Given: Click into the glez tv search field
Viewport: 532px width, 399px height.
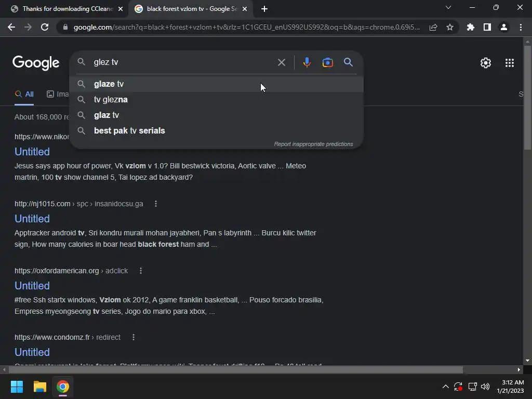Looking at the screenshot, I should click(x=183, y=62).
